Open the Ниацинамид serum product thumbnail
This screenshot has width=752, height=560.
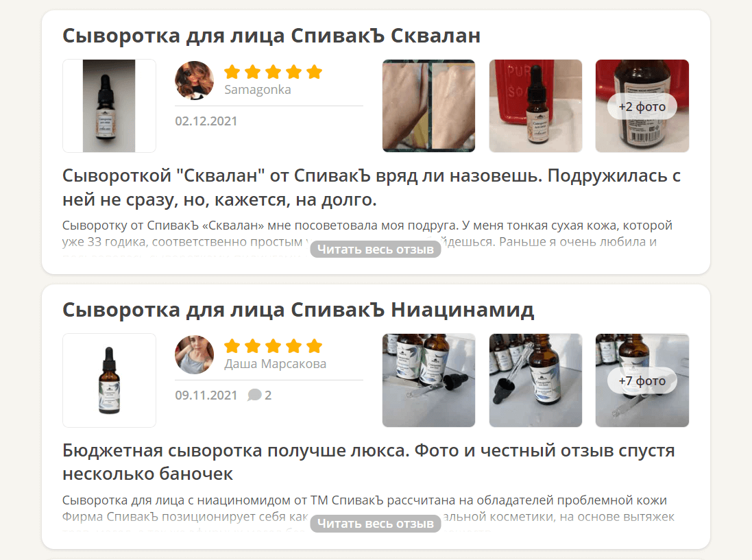[110, 380]
